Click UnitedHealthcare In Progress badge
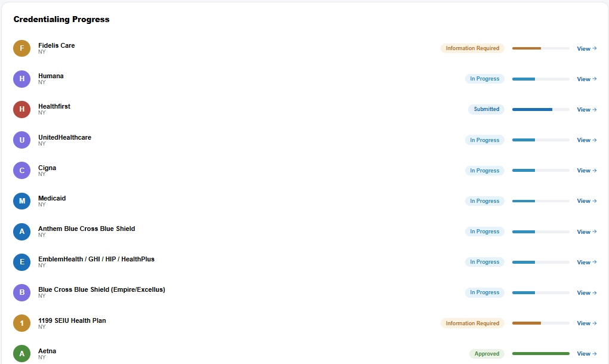 [x=485, y=140]
